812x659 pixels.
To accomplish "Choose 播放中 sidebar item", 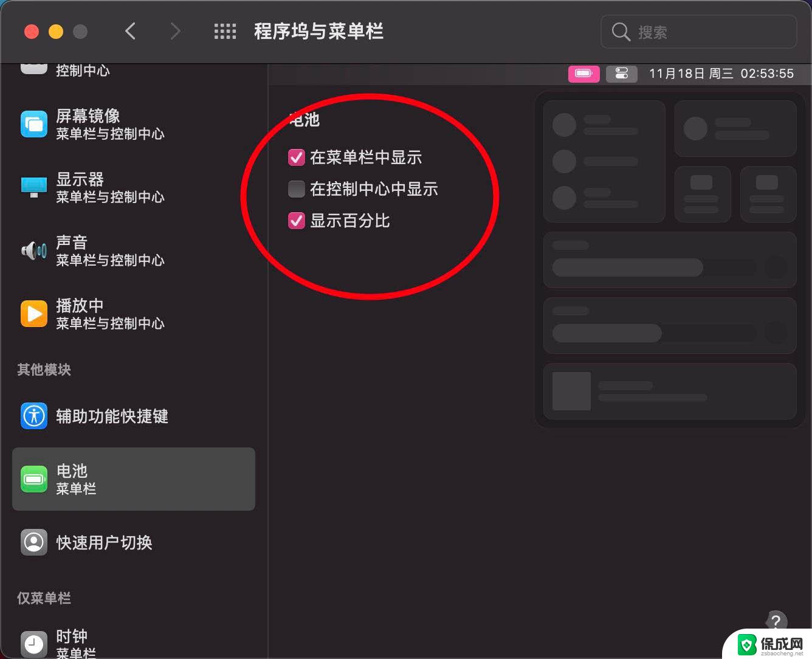I will tap(134, 314).
